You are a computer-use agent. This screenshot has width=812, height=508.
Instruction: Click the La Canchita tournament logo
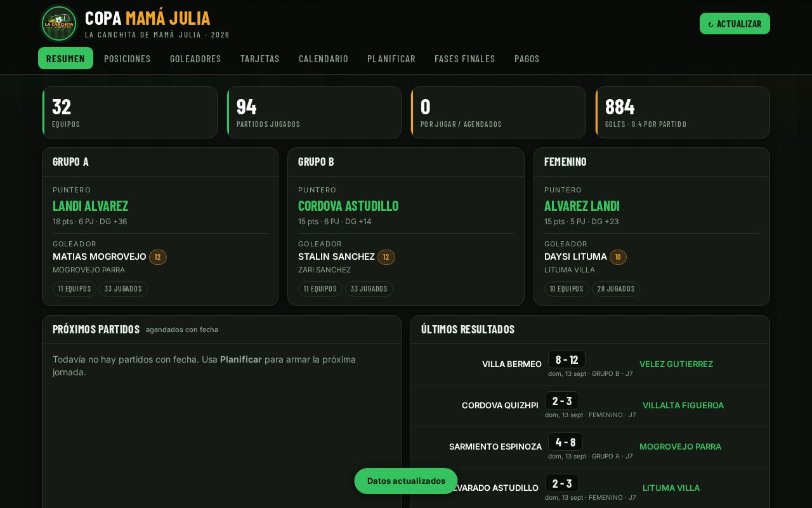[59, 23]
